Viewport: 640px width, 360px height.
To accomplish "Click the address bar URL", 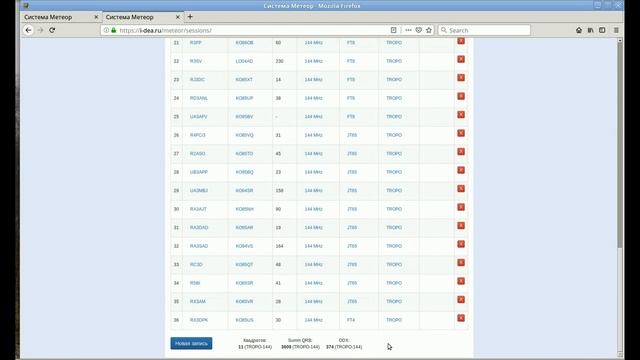I will pyautogui.click(x=165, y=30).
